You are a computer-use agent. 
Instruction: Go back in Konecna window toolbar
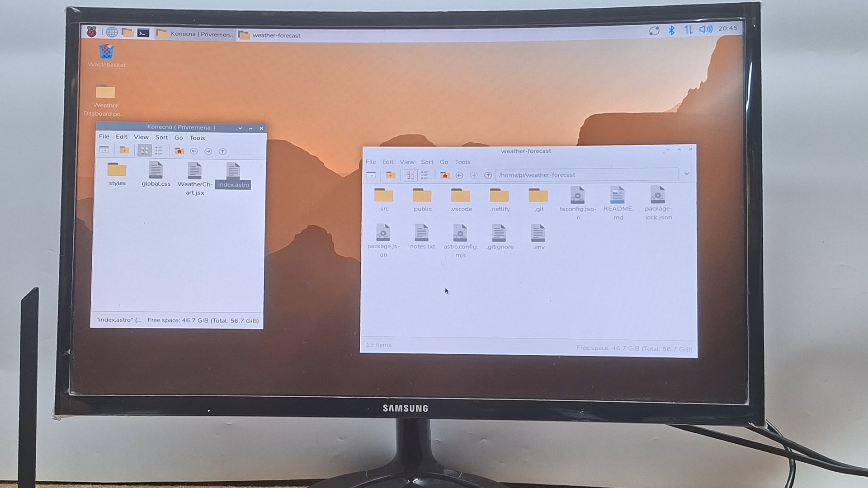(x=194, y=151)
